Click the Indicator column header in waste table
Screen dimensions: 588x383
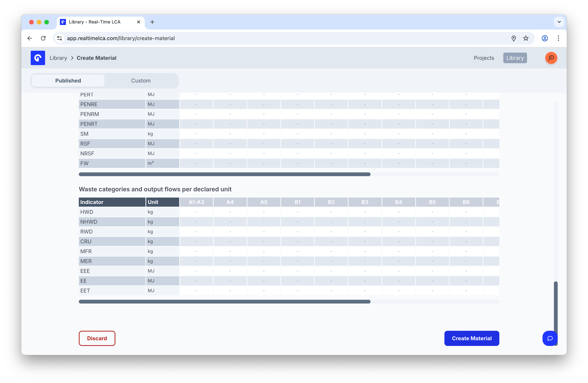coord(112,202)
